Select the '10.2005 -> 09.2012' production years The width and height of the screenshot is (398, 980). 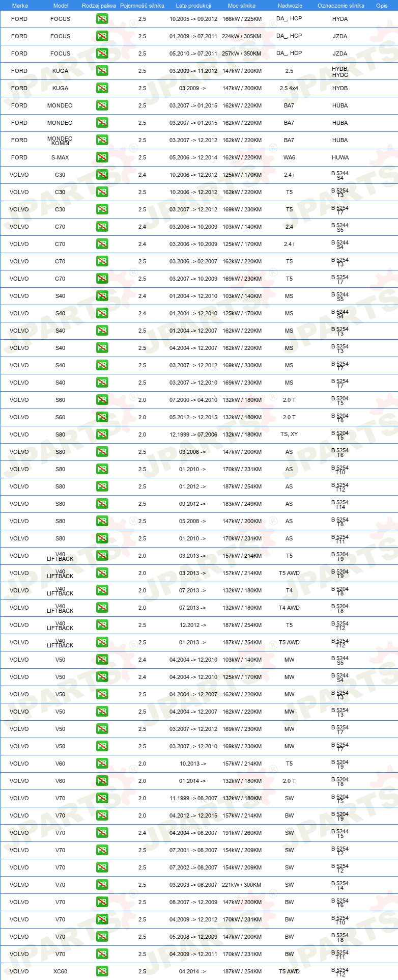(x=193, y=19)
